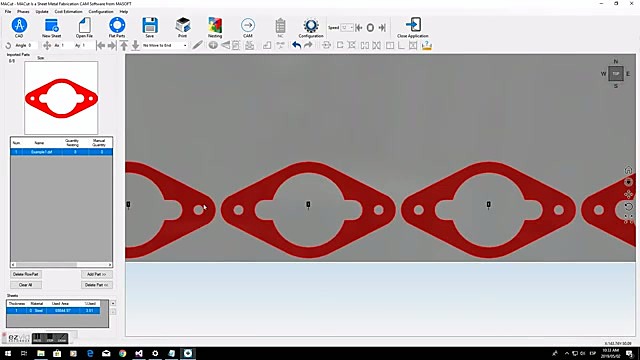The width and height of the screenshot is (640, 360).
Task: Click the upper arrow button beside Sheets list
Action: [x=113, y=303]
